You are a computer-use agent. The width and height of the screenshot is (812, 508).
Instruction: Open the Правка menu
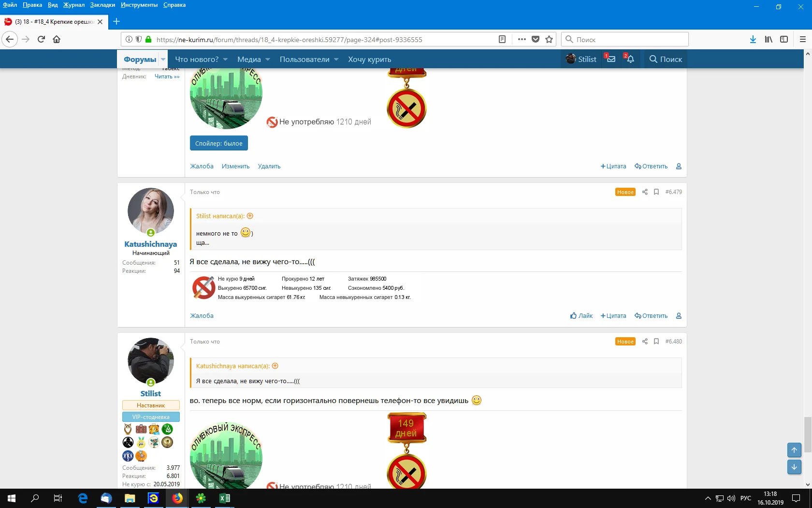point(32,5)
